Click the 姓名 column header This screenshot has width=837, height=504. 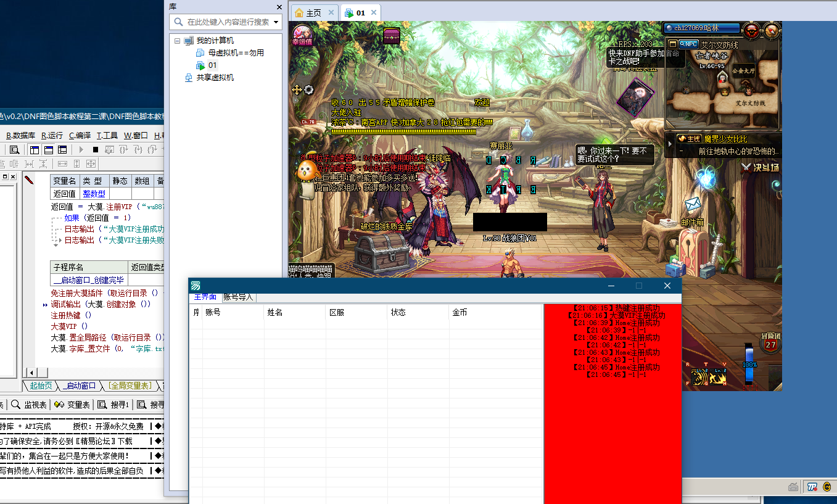pos(295,313)
